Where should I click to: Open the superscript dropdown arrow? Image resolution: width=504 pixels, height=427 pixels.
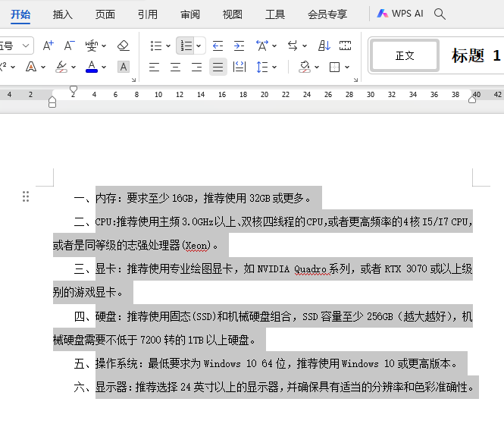click(13, 68)
